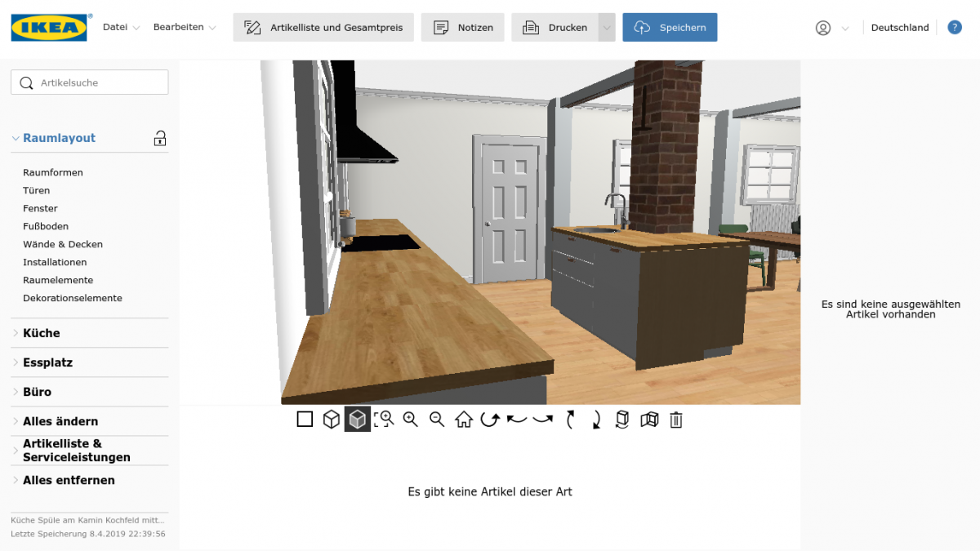Select Fußboden in Raumlayout list

(x=46, y=226)
